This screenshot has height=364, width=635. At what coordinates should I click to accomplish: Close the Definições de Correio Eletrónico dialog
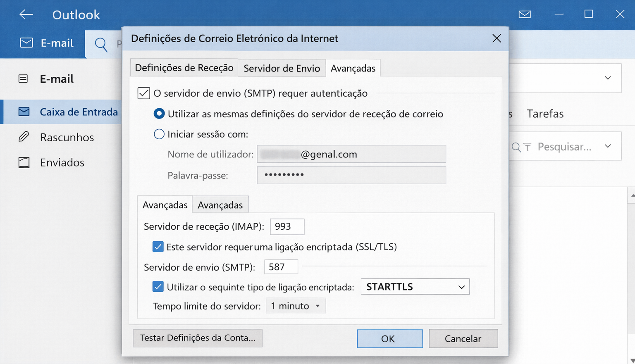pos(497,38)
